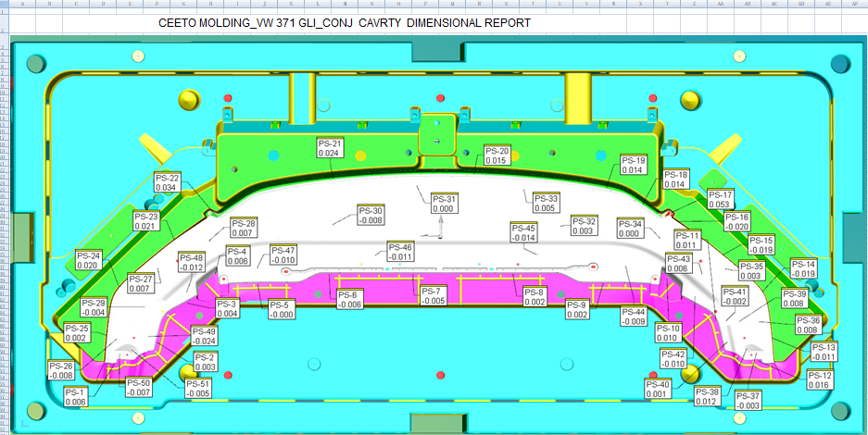Click the PS-3 0.004 callout

pyautogui.click(x=228, y=309)
